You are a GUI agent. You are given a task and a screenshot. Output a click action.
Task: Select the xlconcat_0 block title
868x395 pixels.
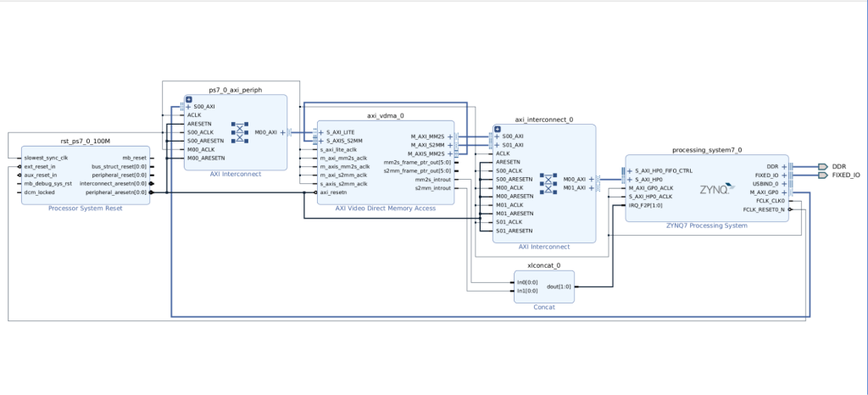point(544,265)
